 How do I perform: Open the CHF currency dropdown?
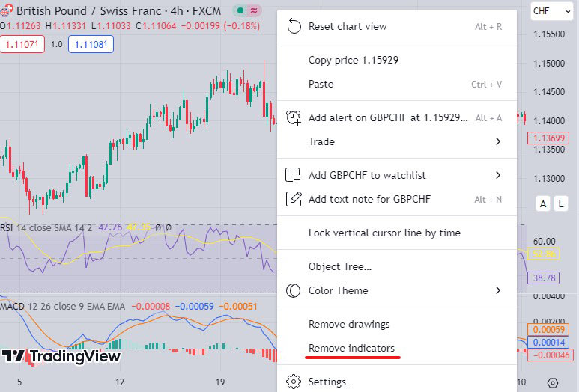click(552, 11)
